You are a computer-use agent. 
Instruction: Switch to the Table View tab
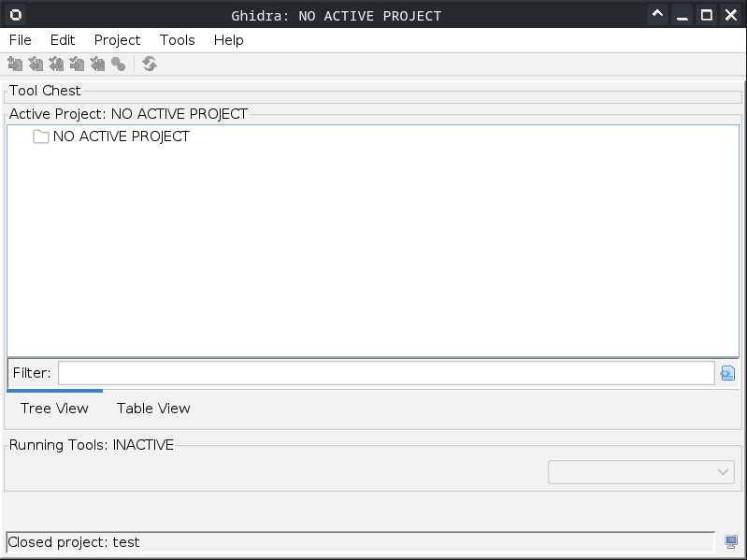click(x=153, y=409)
